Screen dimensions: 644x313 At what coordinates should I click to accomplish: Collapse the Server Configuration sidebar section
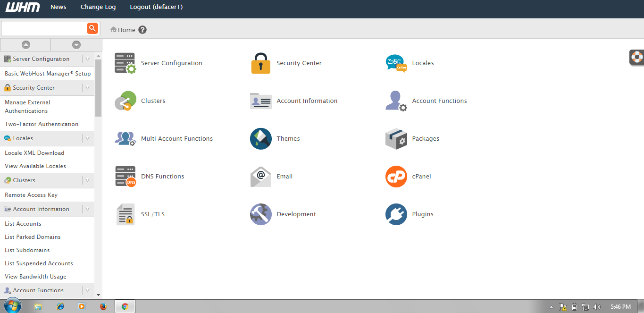[87, 59]
